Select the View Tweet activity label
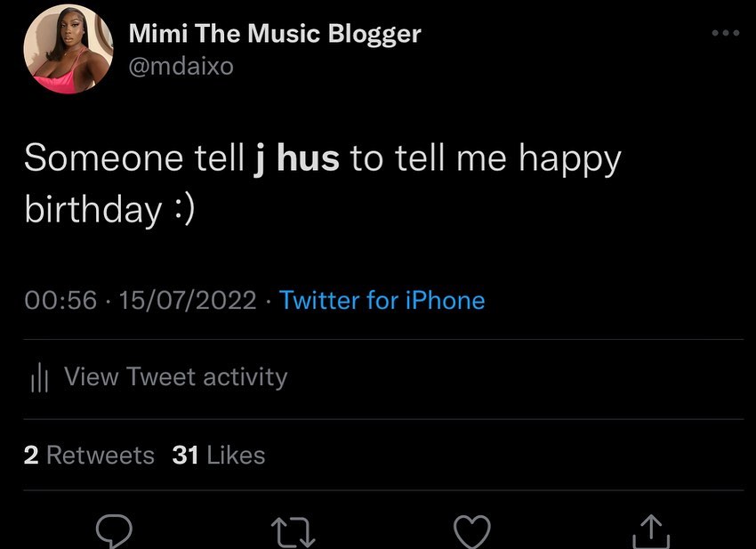This screenshot has width=756, height=549. pos(176,376)
